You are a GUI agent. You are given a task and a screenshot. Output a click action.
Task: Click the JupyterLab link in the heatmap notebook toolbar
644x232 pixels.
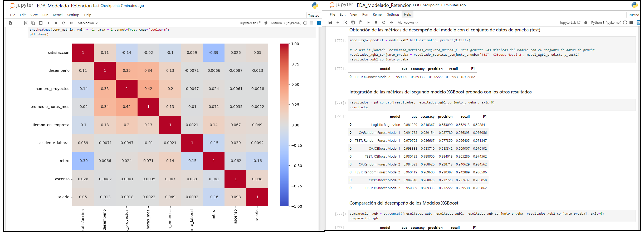click(x=250, y=23)
